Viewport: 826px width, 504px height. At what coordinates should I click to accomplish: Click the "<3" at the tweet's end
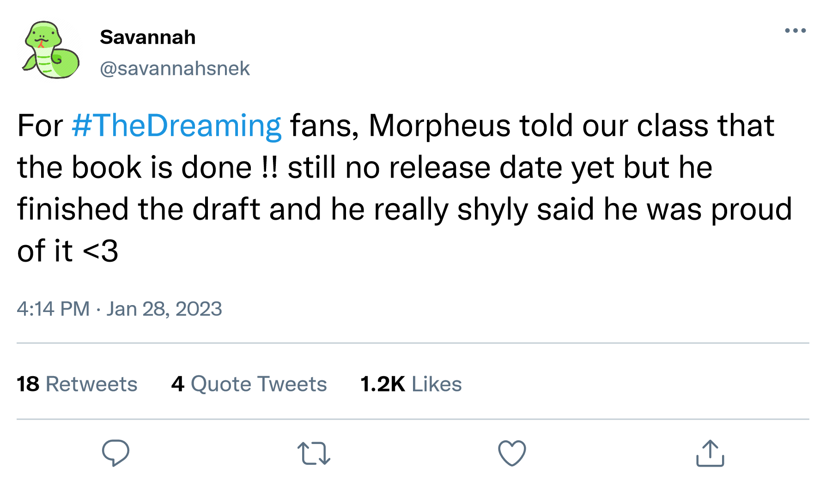click(100, 251)
